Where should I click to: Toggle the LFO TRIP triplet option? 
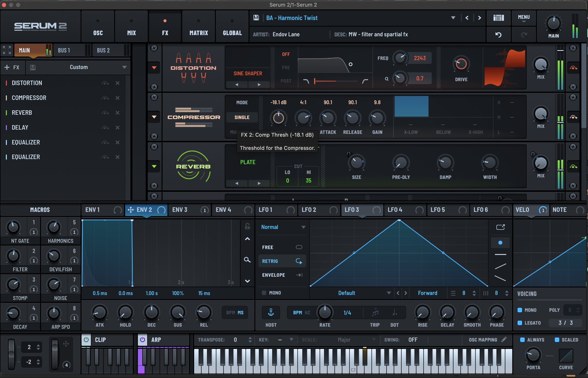click(375, 312)
